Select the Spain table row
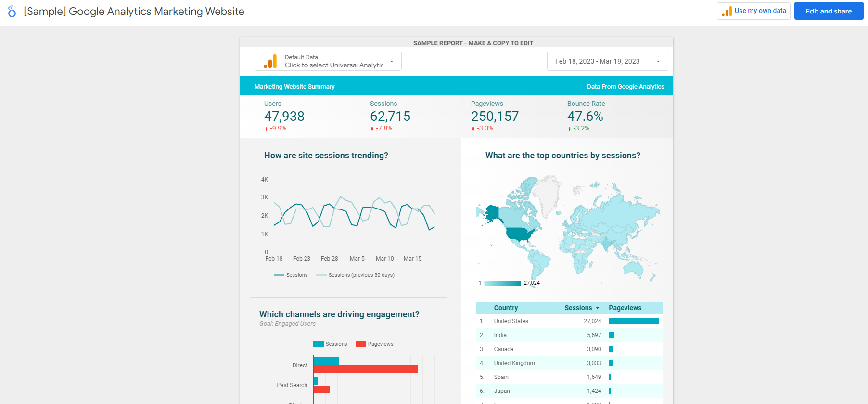 (569, 377)
